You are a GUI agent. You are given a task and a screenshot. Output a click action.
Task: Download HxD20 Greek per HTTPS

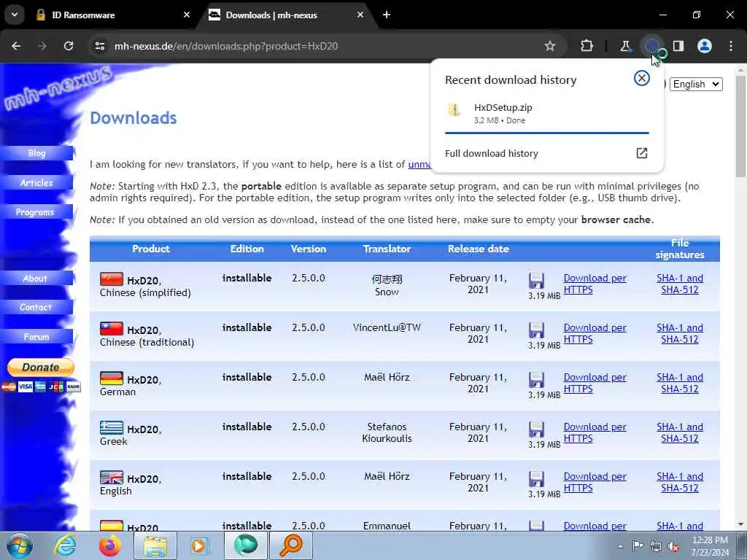click(x=595, y=432)
